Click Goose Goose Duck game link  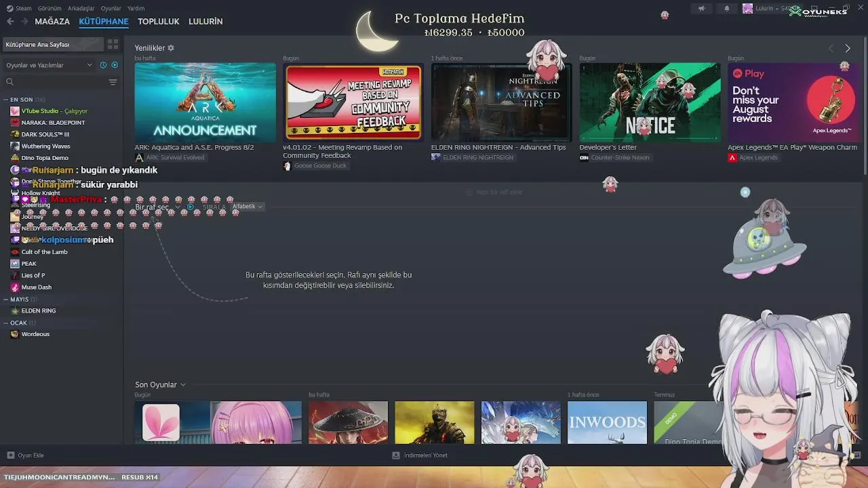(x=315, y=166)
